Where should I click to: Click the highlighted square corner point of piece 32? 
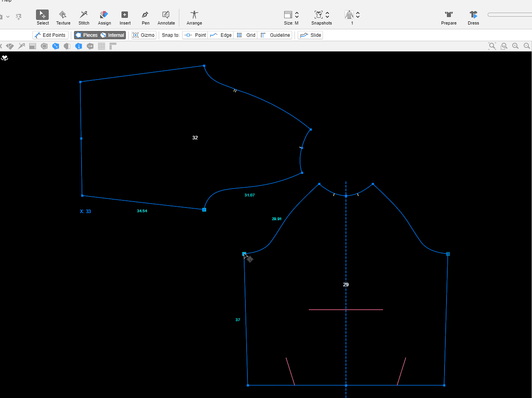[x=204, y=209]
